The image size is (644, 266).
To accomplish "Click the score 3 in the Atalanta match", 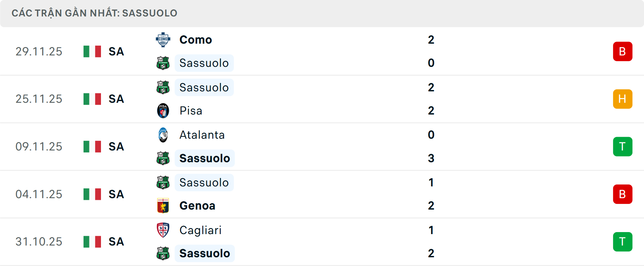I will [x=431, y=159].
